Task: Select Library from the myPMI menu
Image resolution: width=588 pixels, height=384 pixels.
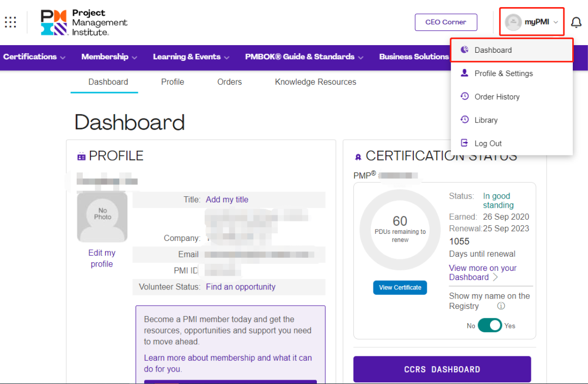Action: coord(486,120)
